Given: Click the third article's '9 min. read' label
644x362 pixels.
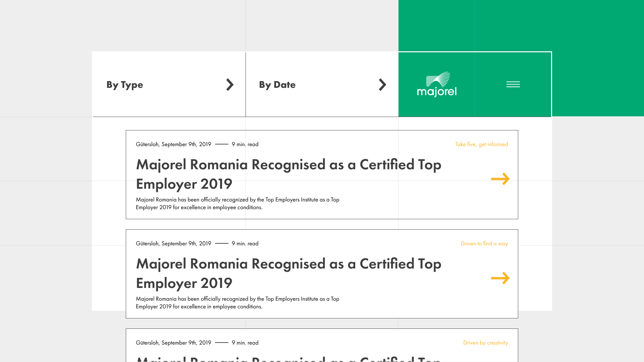Looking at the screenshot, I should coord(245,343).
